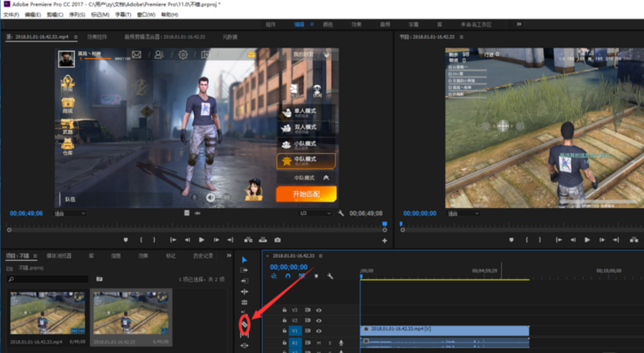Select the Ripple Edit tool
The image size is (644, 353).
(x=245, y=281)
